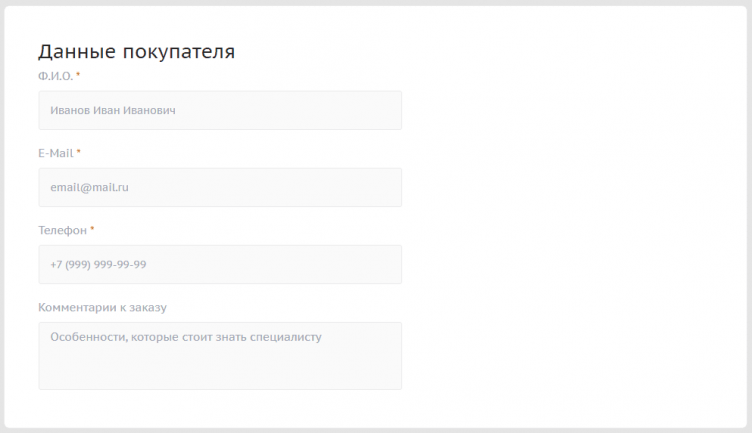The image size is (752, 433).
Task: Click the required asterisk next to Ф.И.О.
Action: (79, 76)
